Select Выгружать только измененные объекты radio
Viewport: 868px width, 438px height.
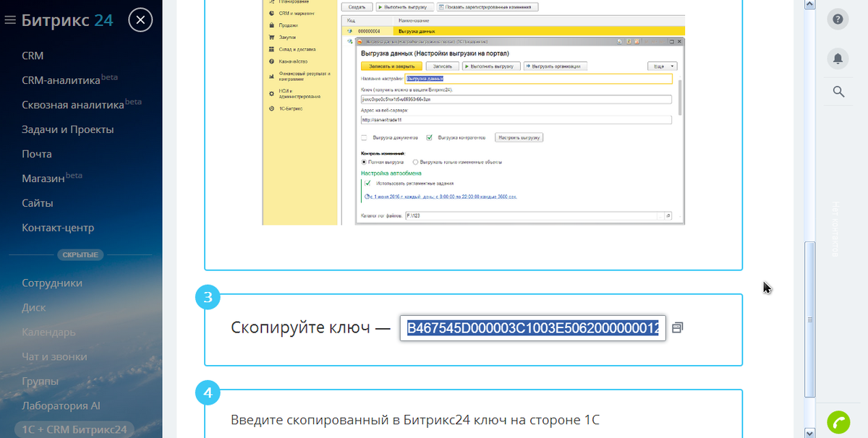click(x=415, y=162)
